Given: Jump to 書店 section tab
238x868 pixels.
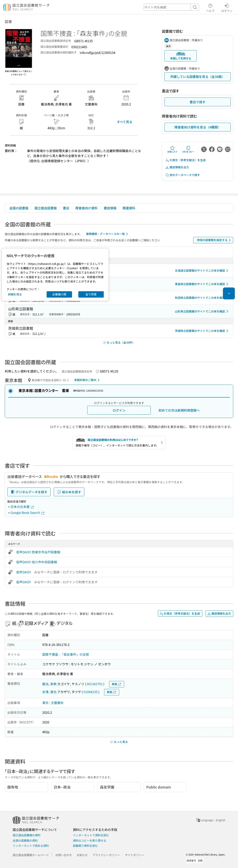Looking at the screenshot, I should 66,208.
